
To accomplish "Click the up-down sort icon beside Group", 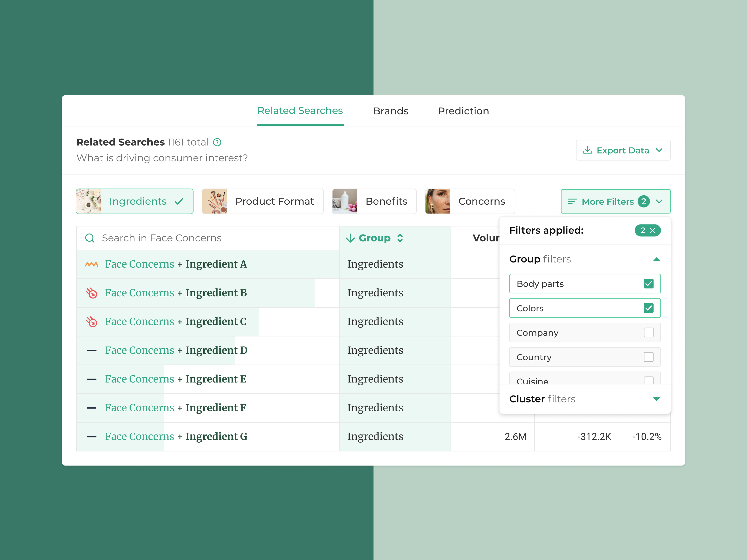I will point(400,238).
